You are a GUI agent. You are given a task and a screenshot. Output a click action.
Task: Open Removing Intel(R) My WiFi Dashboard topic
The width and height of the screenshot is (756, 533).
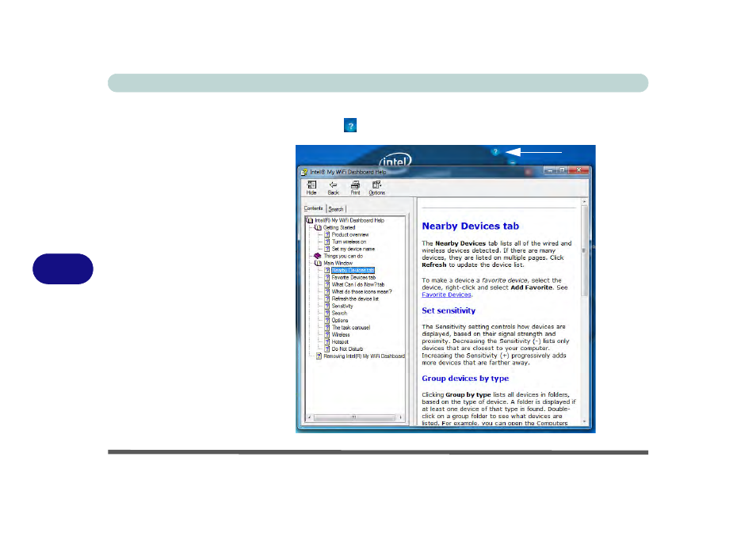[x=364, y=356]
